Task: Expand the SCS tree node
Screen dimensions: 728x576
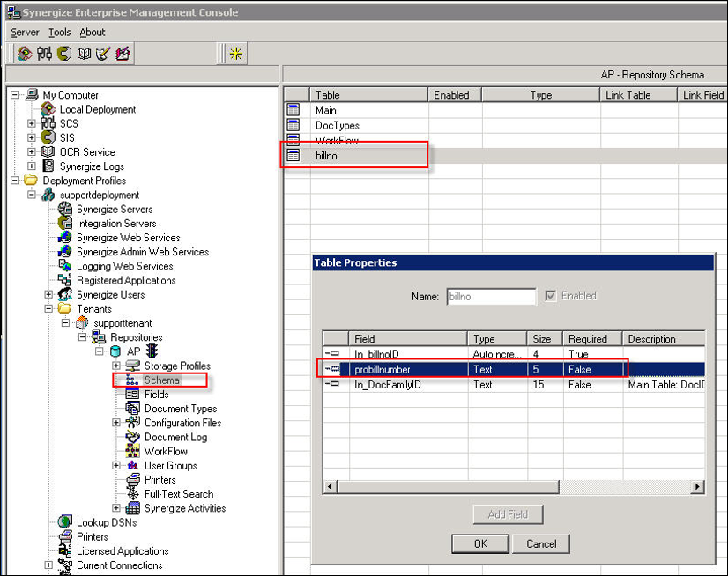Action: [x=32, y=123]
